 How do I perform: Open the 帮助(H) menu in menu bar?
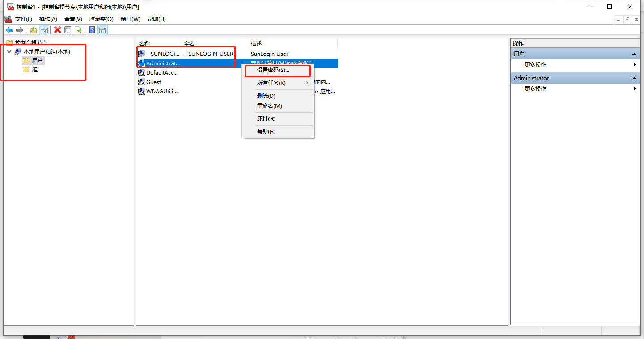(157, 19)
